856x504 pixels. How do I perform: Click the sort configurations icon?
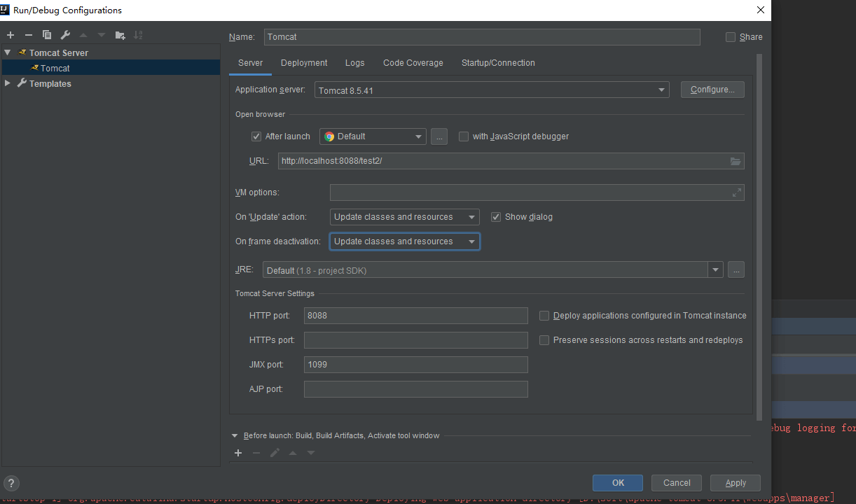[x=138, y=35]
